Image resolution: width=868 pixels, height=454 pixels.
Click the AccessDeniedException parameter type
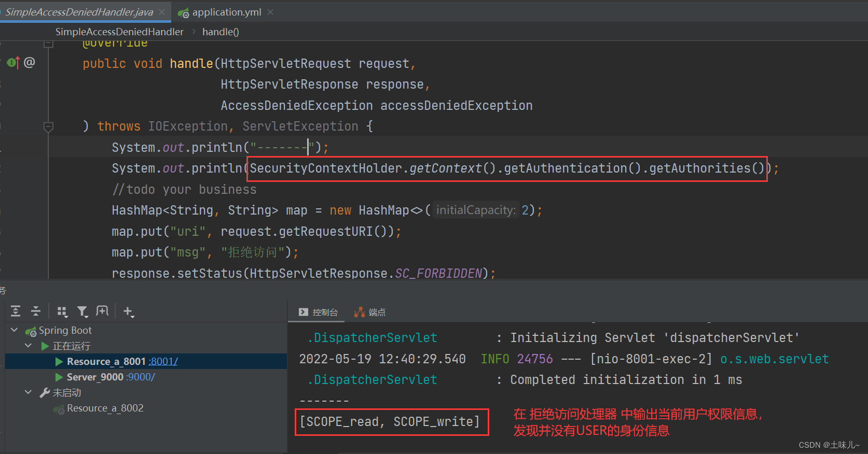click(297, 105)
